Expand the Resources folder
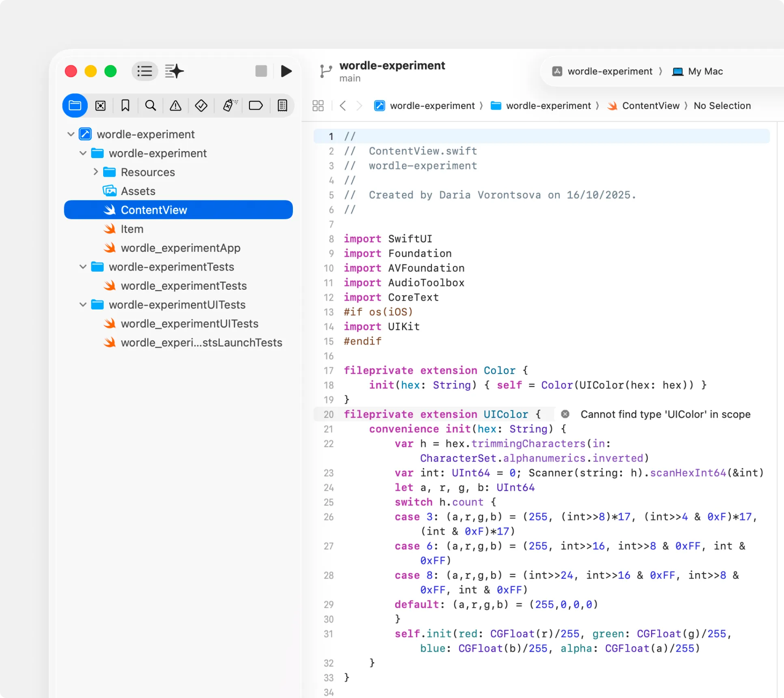This screenshot has height=698, width=784. pos(95,172)
